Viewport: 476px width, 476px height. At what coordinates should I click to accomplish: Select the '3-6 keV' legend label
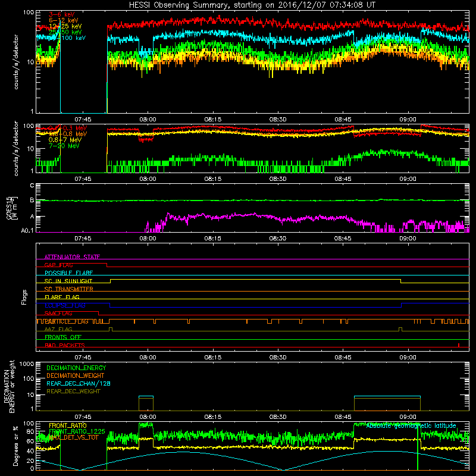pyautogui.click(x=62, y=14)
